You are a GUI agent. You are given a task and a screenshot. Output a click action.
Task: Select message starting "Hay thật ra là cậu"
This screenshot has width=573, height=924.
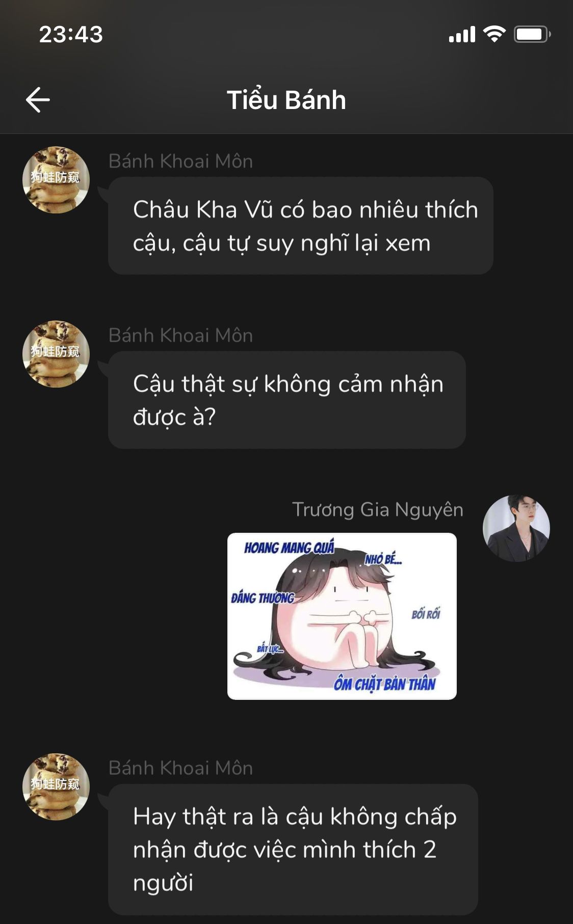pos(293,849)
